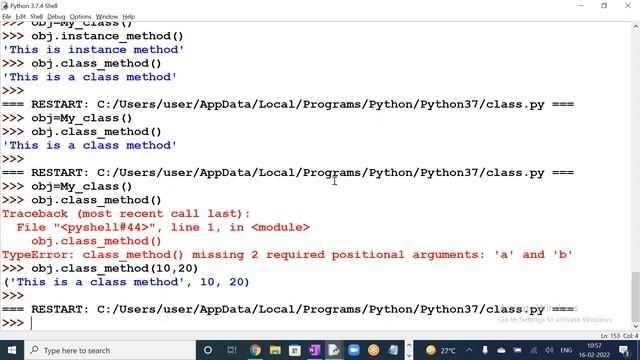Click the Traceback (most recent call last) line
The image size is (640, 360).
coord(126,214)
